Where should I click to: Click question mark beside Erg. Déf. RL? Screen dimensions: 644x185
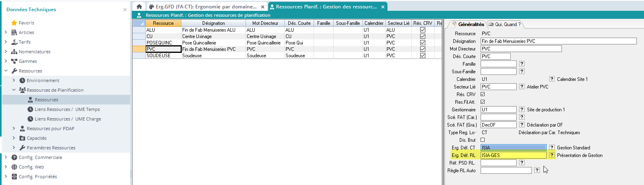[x=552, y=155]
